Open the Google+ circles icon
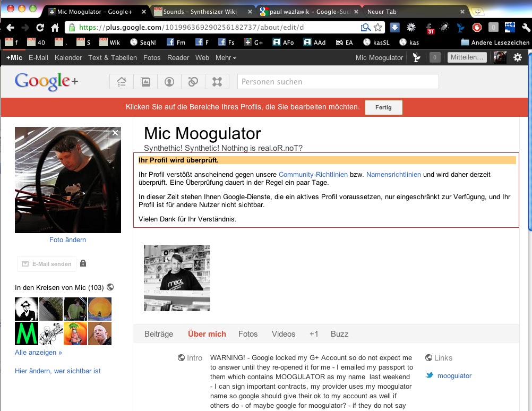Screen dimensions: 532x411 (x=193, y=82)
